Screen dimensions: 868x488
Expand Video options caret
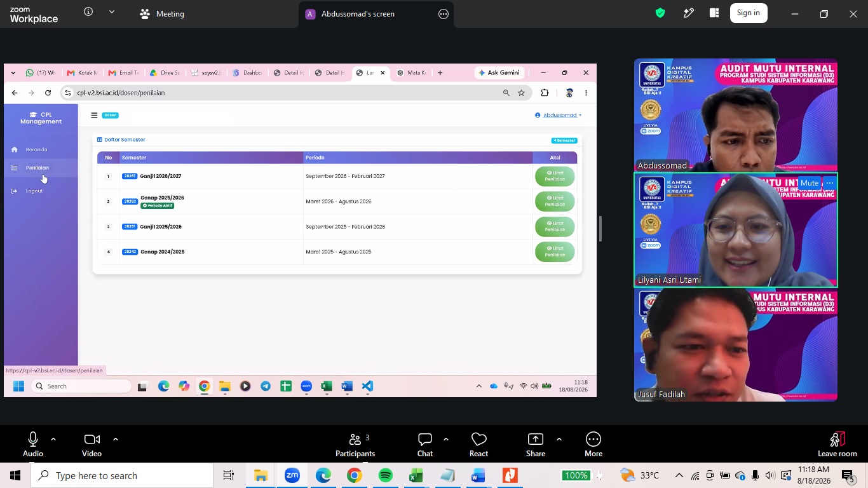[116, 439]
